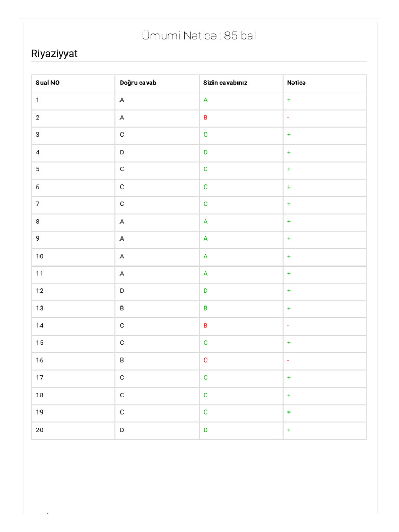Click the correct answer B for question 16
399x532 pixels.
[x=122, y=361]
